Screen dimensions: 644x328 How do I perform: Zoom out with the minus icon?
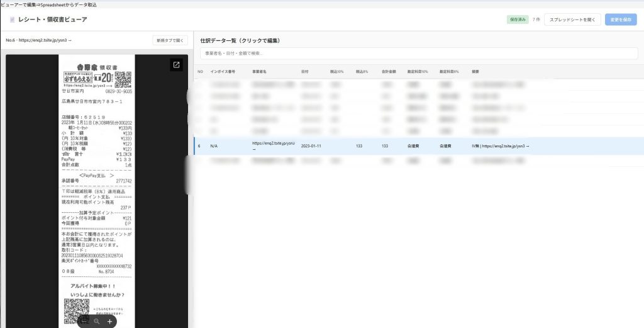click(84, 321)
